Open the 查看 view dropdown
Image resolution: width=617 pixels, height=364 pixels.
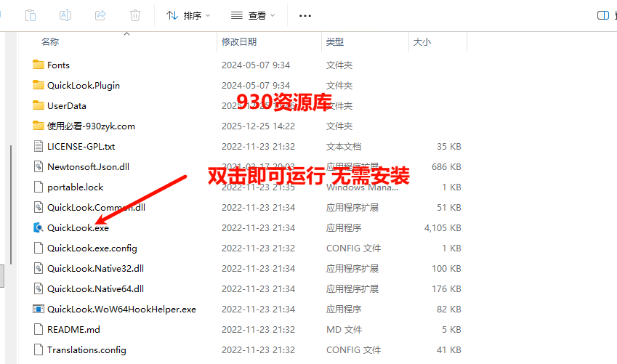tap(253, 16)
